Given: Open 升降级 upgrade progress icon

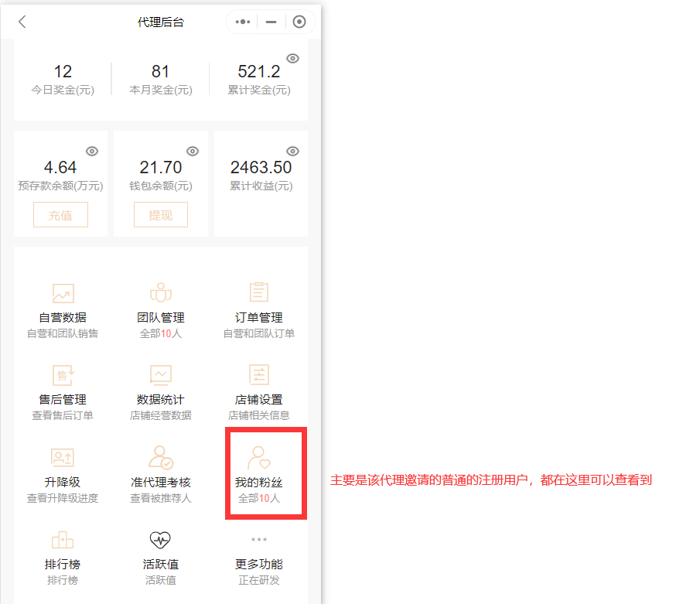Looking at the screenshot, I should (63, 458).
